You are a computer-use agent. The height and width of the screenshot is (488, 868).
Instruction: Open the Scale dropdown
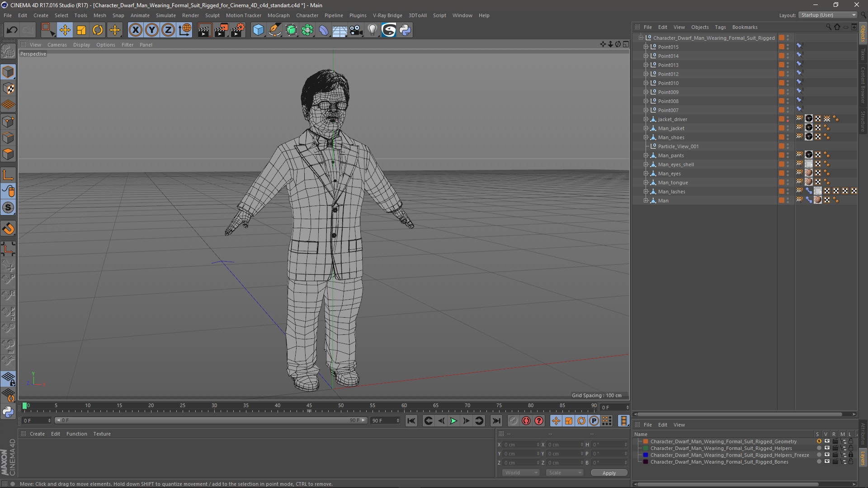pyautogui.click(x=565, y=473)
